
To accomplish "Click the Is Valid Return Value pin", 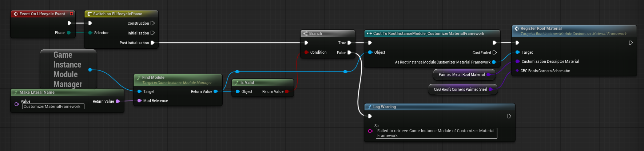I will pos(287,91).
